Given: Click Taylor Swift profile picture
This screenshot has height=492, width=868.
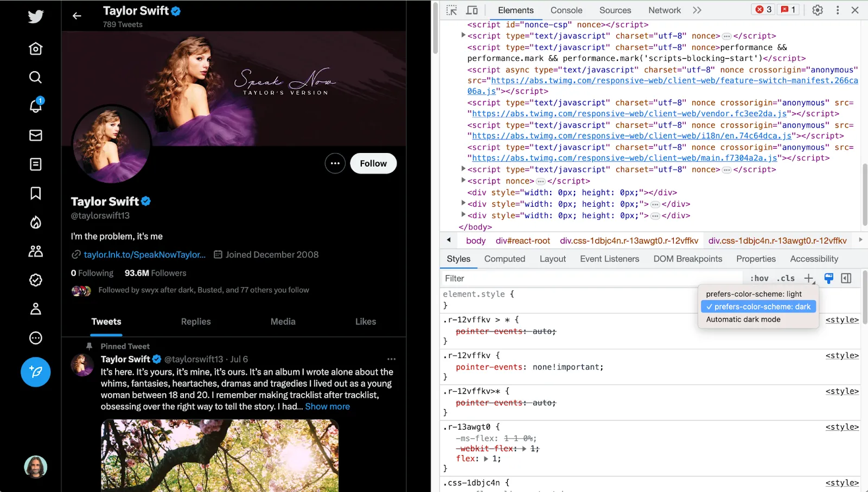Looking at the screenshot, I should click(x=112, y=144).
